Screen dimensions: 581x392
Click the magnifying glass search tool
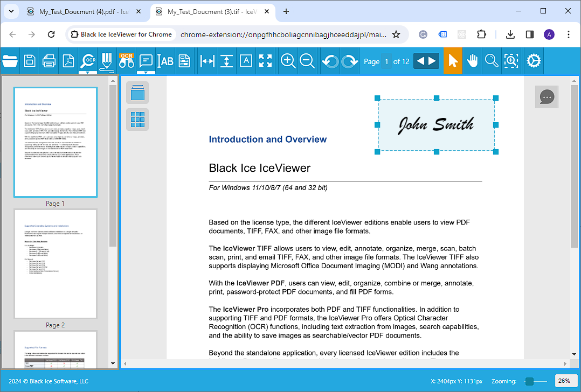(492, 61)
